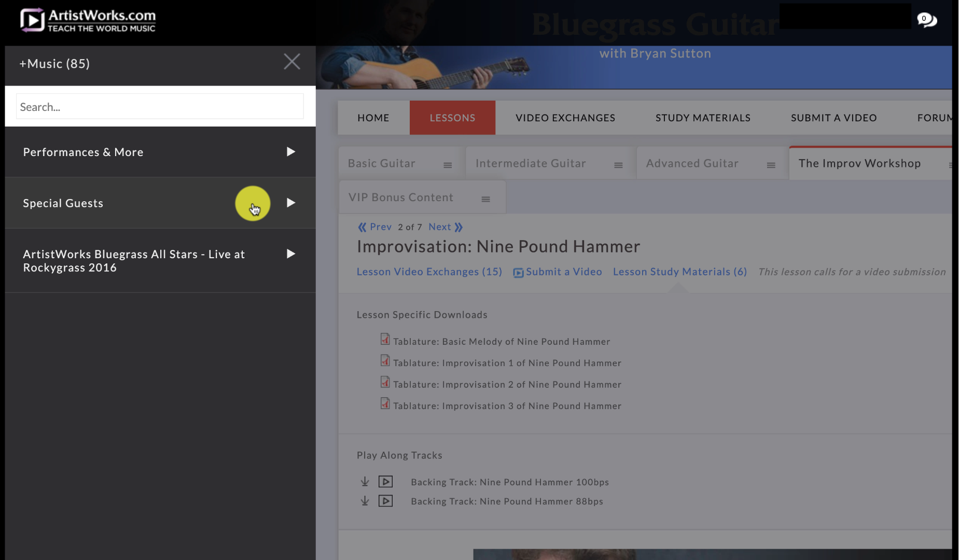The image size is (959, 560).
Task: Open Basic Guitar hamburger menu
Action: (x=448, y=165)
